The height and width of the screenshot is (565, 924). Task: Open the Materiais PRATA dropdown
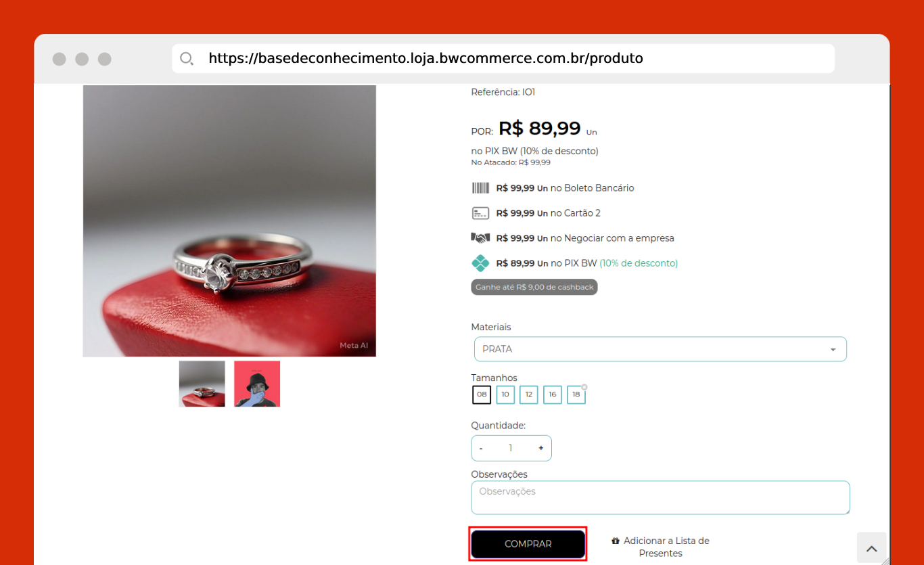coord(660,349)
